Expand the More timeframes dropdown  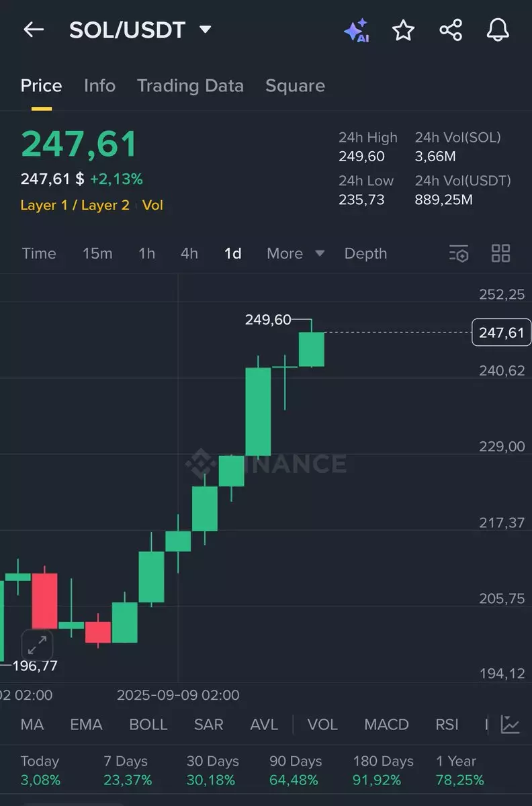tap(296, 253)
